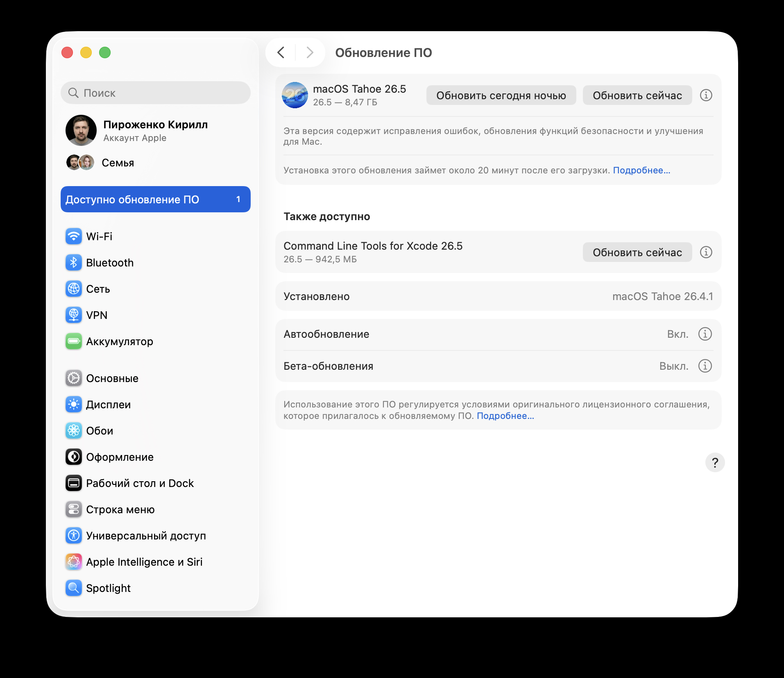
Task: Click the Бета-обновления row label
Action: click(x=329, y=366)
